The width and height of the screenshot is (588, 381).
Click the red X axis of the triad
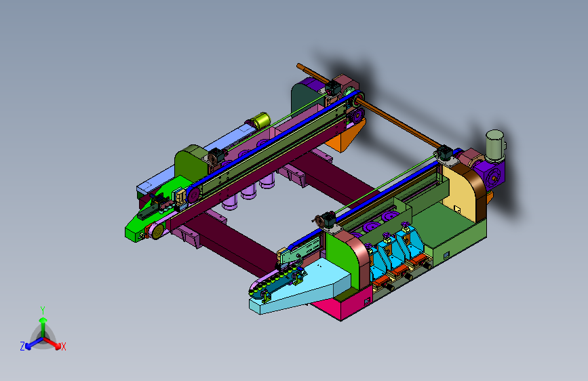click(x=54, y=343)
